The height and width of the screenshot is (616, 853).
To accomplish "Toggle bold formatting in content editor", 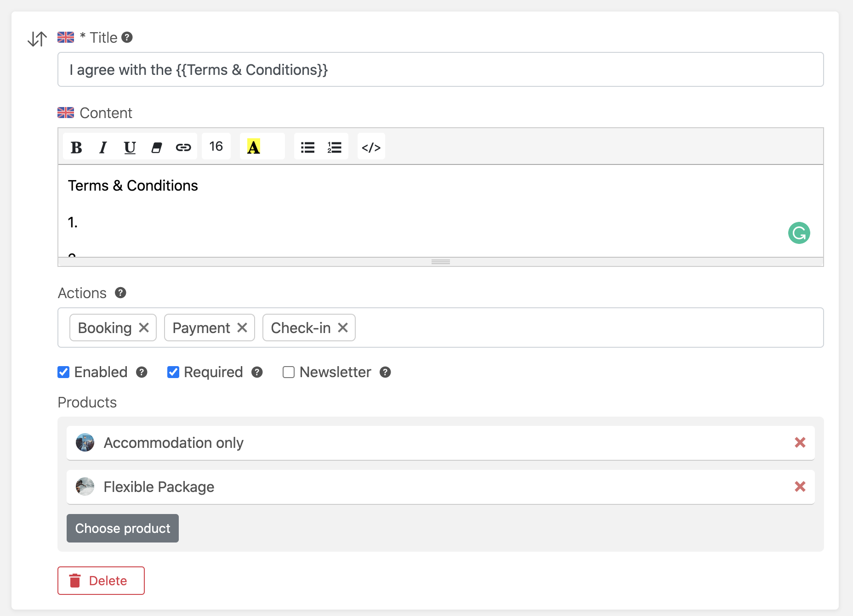I will pyautogui.click(x=76, y=147).
